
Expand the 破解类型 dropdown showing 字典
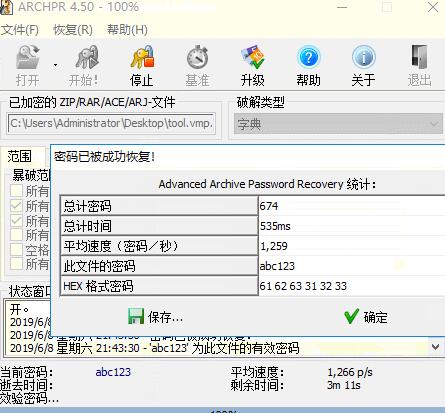[x=338, y=123]
